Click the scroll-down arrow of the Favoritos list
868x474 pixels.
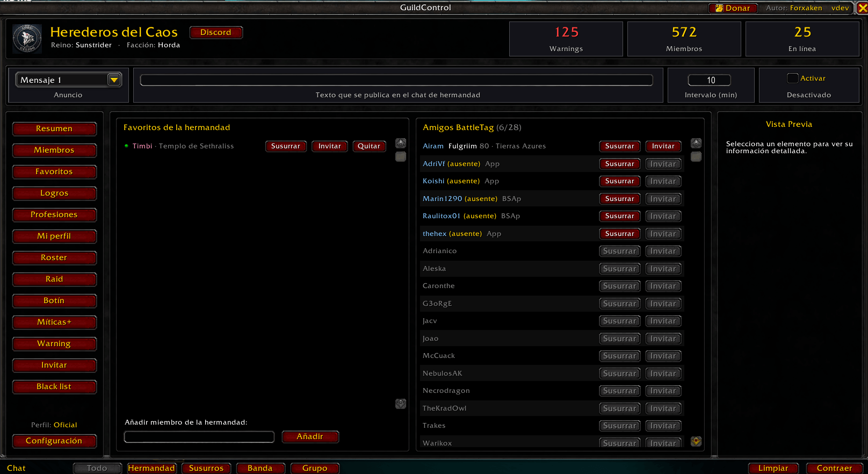[x=401, y=404]
